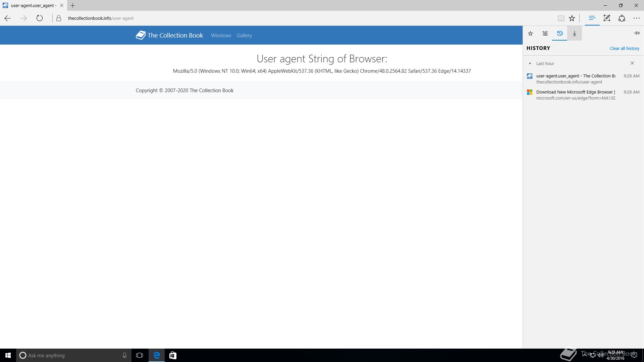
Task: Open the Downloads tab in Hub
Action: 575,33
